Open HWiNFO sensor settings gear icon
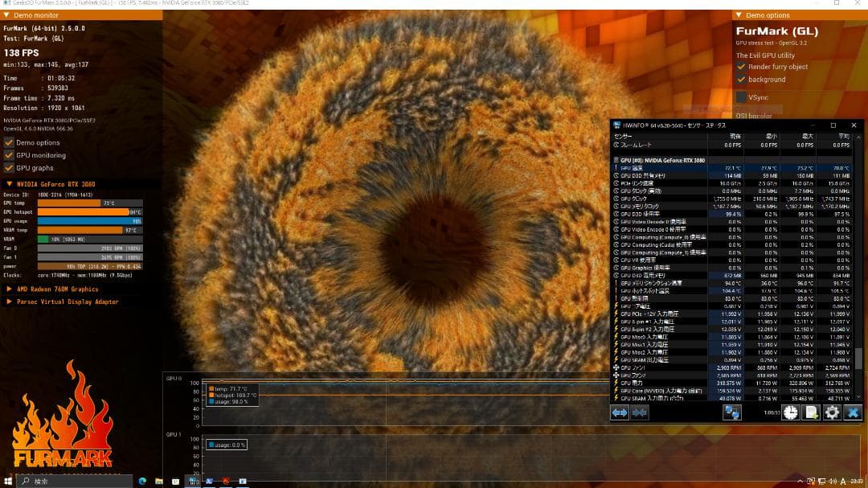 coord(833,412)
